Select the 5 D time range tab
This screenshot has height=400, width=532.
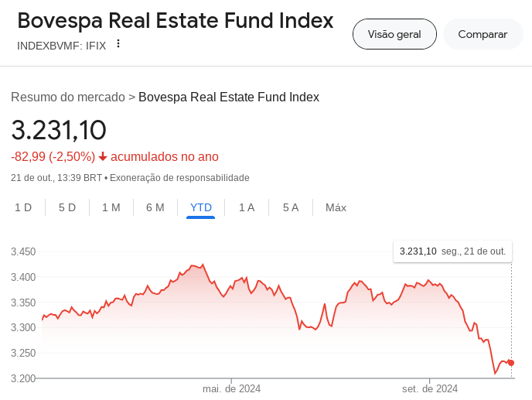click(x=67, y=207)
